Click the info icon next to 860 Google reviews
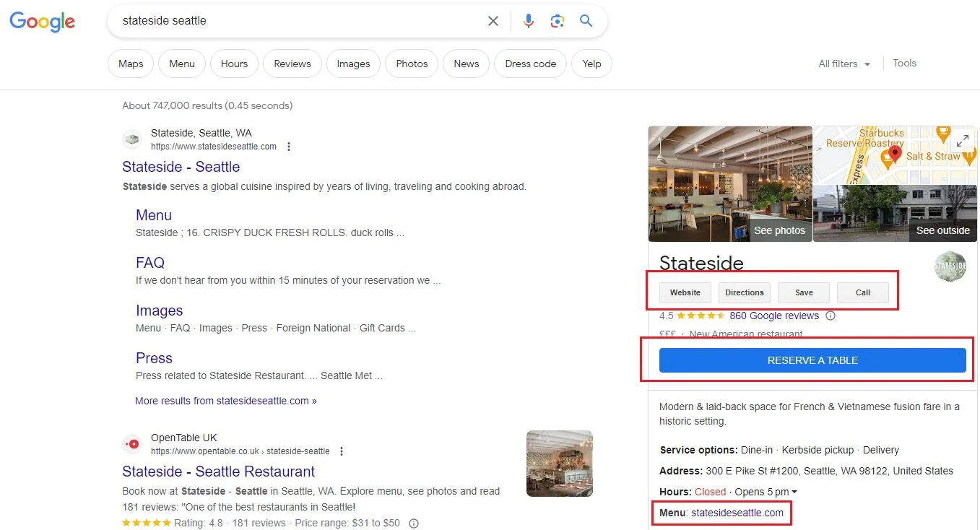The width and height of the screenshot is (980, 530). click(x=831, y=316)
